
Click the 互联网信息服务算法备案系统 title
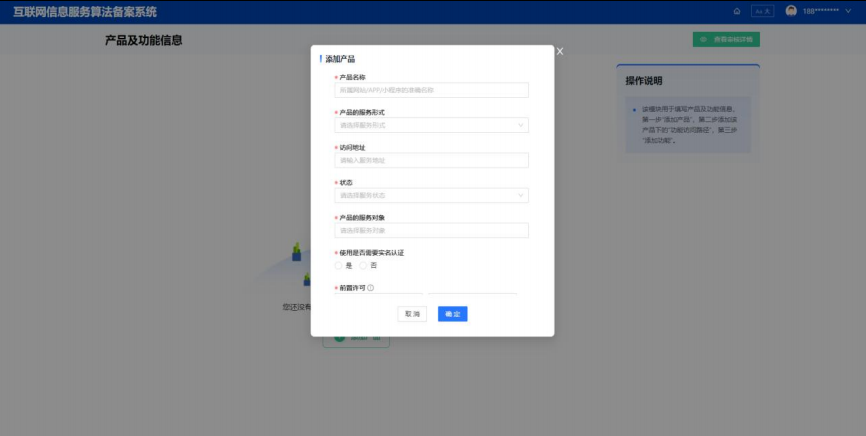[85, 12]
